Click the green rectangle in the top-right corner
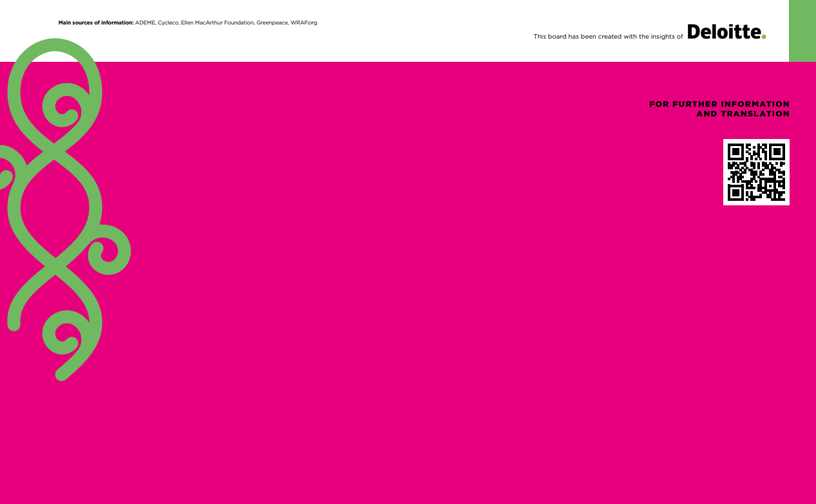 click(802, 30)
